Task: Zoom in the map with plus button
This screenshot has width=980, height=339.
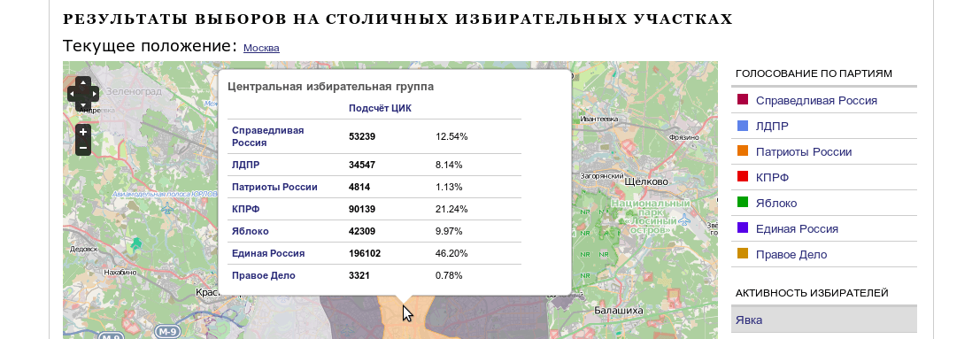Action: tap(83, 132)
